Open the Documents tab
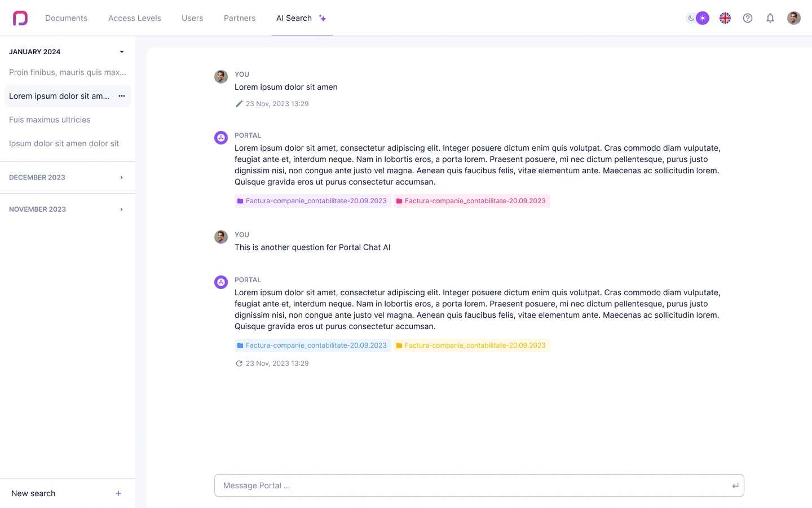 [66, 18]
